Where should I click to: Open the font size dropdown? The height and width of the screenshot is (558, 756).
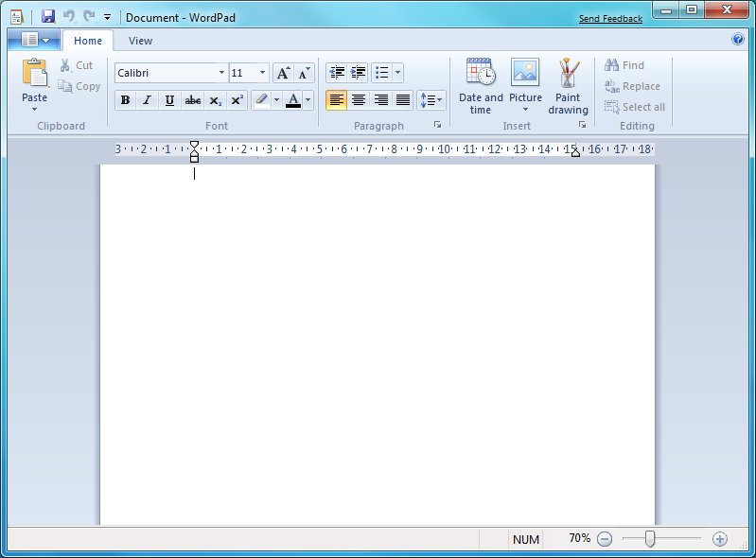[x=262, y=73]
